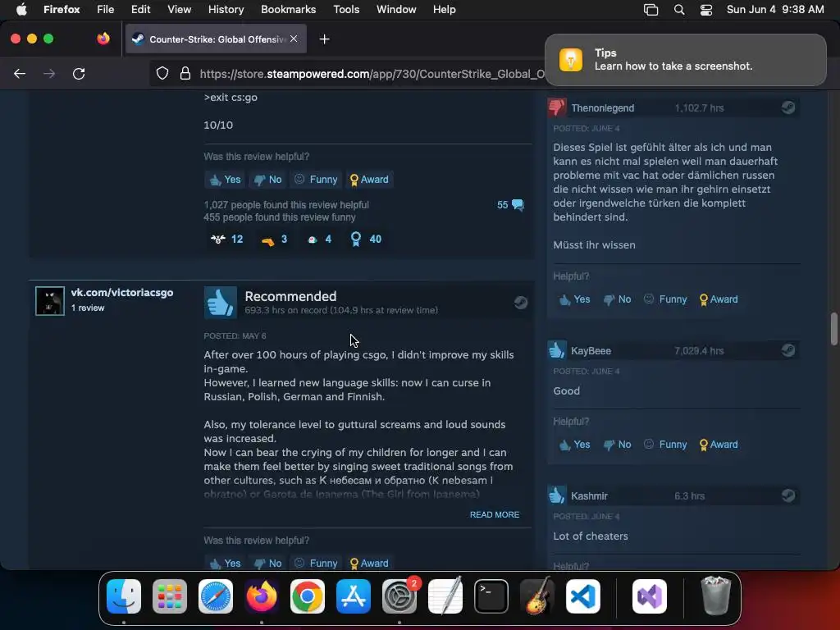
Task: Open Visual Studio Code from dock
Action: [x=583, y=596]
